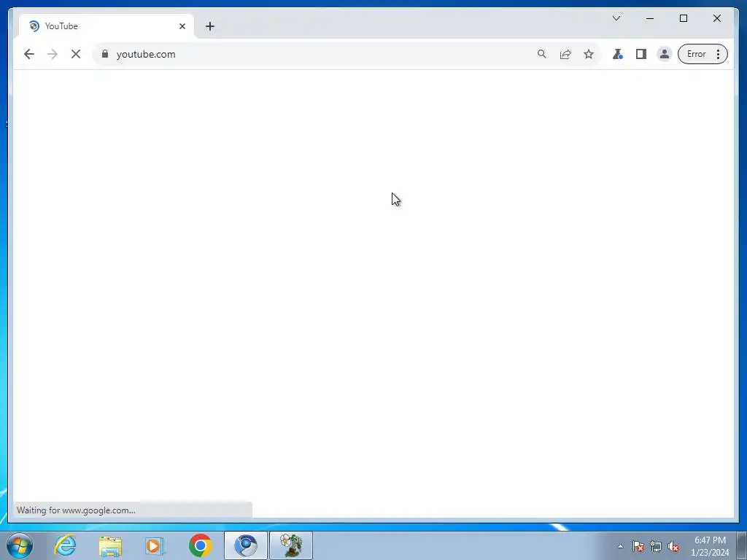
Task: Open a new tab
Action: click(210, 26)
